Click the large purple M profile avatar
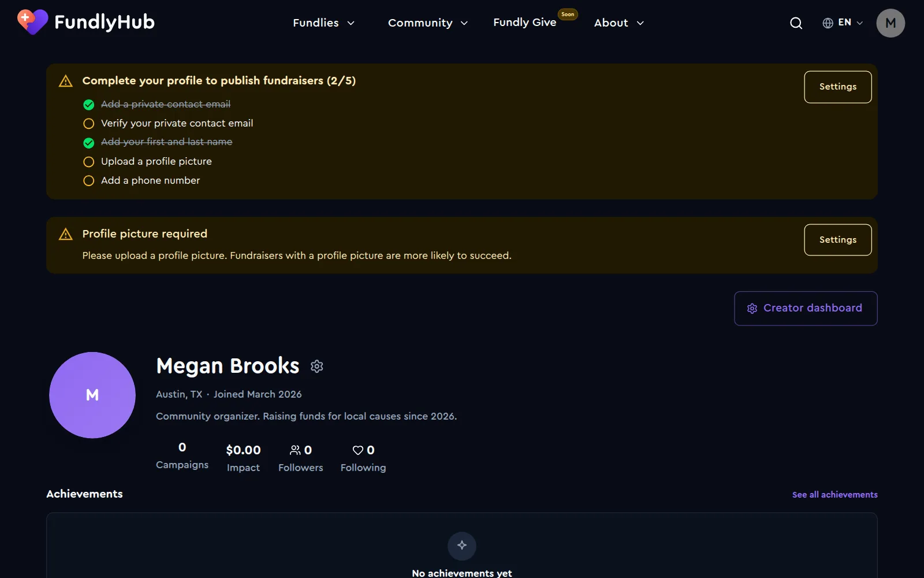 tap(92, 395)
